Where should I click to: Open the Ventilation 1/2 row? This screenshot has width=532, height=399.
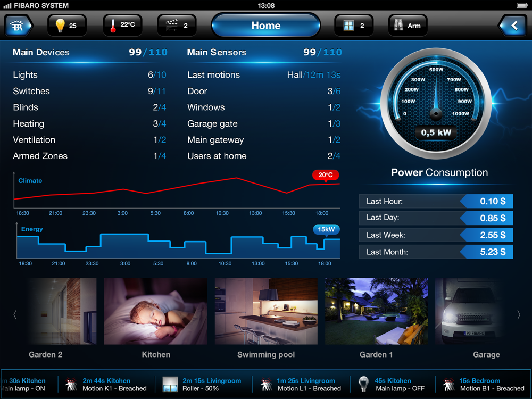[x=89, y=140]
